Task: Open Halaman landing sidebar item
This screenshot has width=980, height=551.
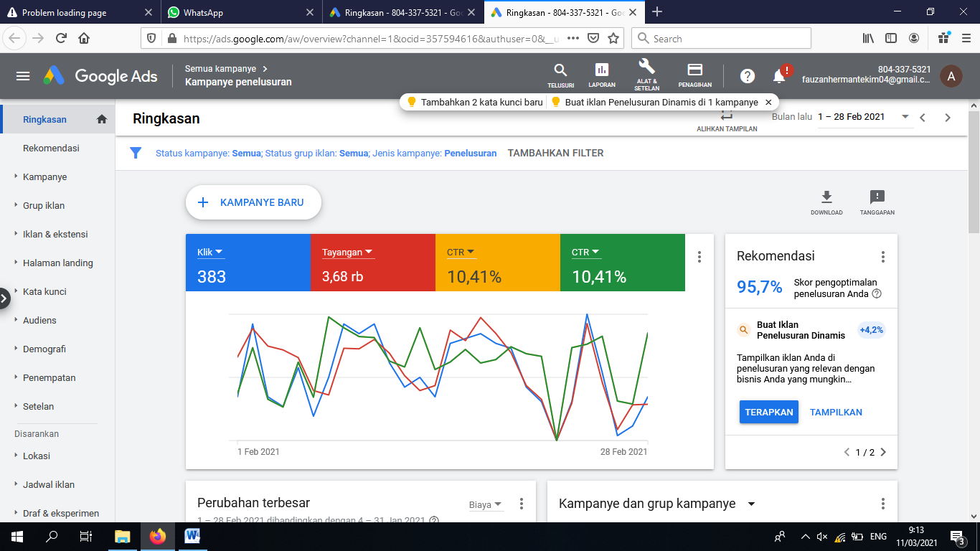Action: [57, 263]
